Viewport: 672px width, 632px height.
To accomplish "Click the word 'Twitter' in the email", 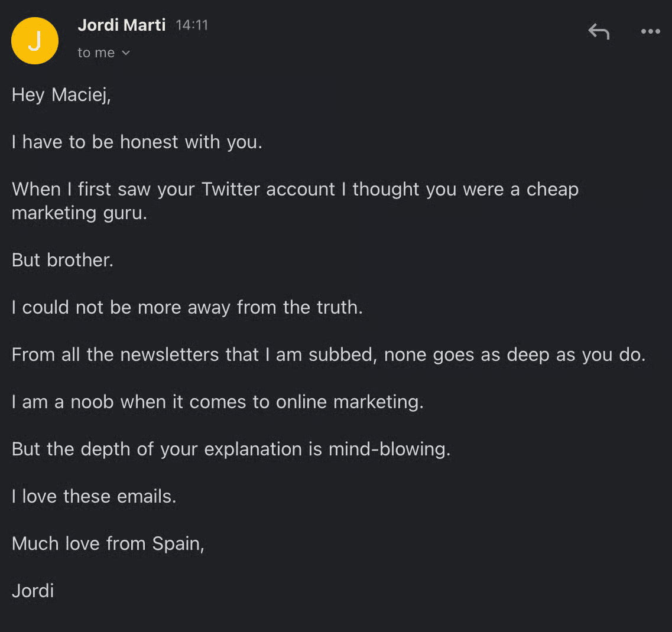I will [x=232, y=189].
